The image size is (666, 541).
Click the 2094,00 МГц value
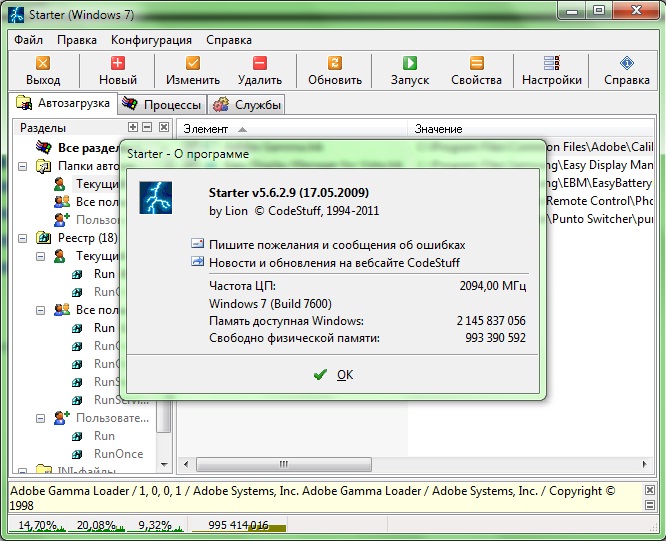click(493, 286)
